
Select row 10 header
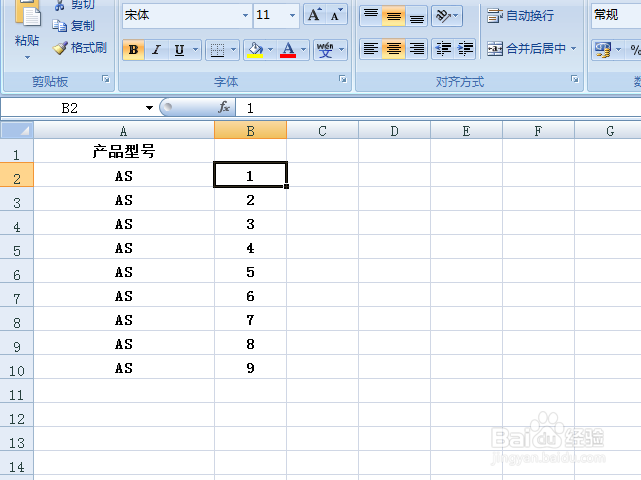click(x=16, y=367)
